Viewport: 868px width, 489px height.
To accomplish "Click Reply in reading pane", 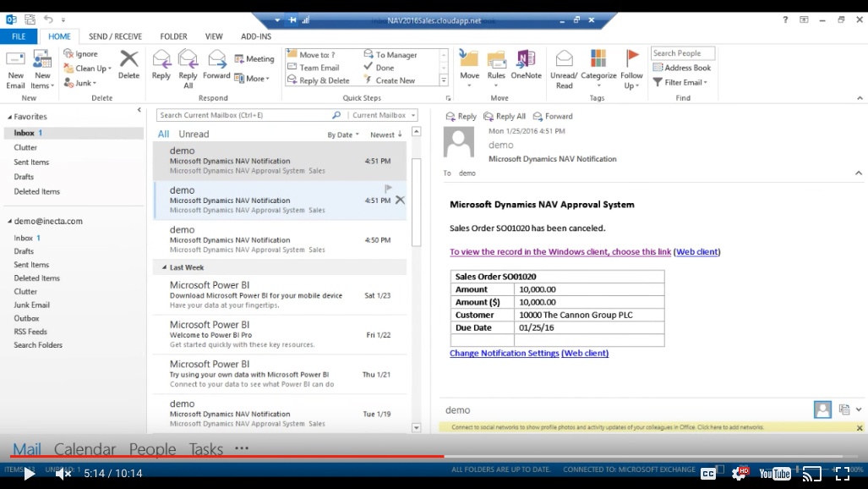I will coord(461,117).
